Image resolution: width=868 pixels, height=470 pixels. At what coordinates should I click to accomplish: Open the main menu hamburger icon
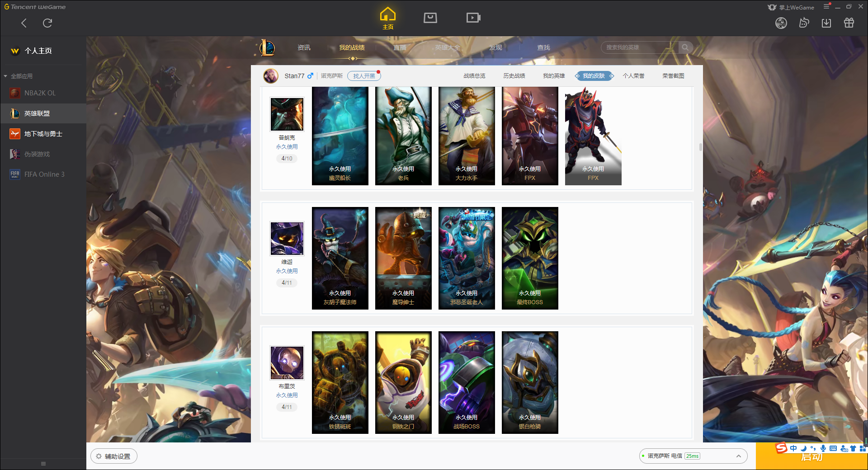click(x=826, y=6)
